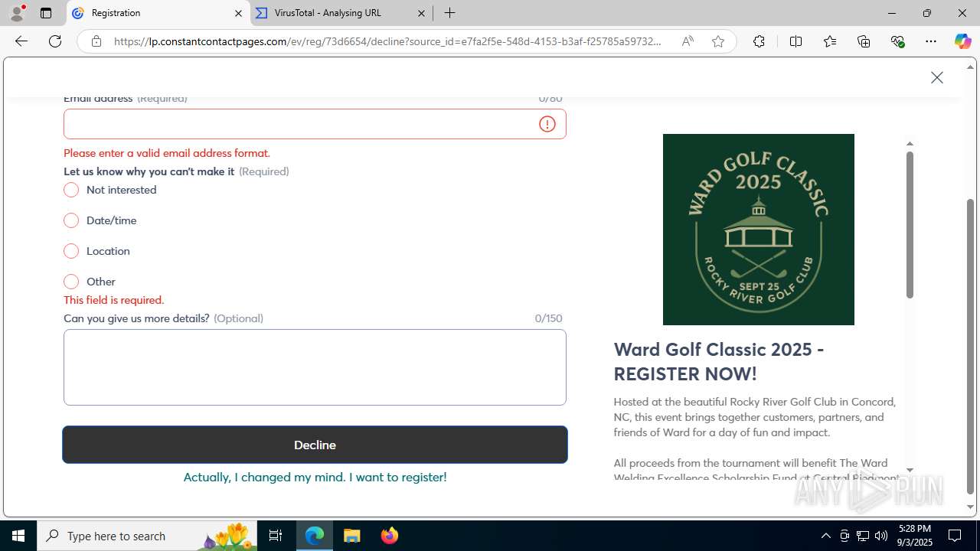The height and width of the screenshot is (551, 980).
Task: Open the notification center icon
Action: [x=955, y=536]
